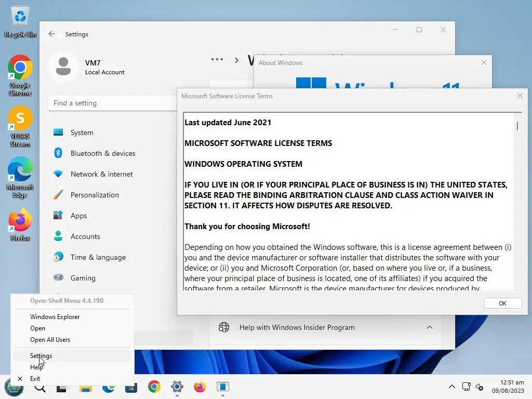Open the clock and date in taskbar

pyautogui.click(x=508, y=387)
